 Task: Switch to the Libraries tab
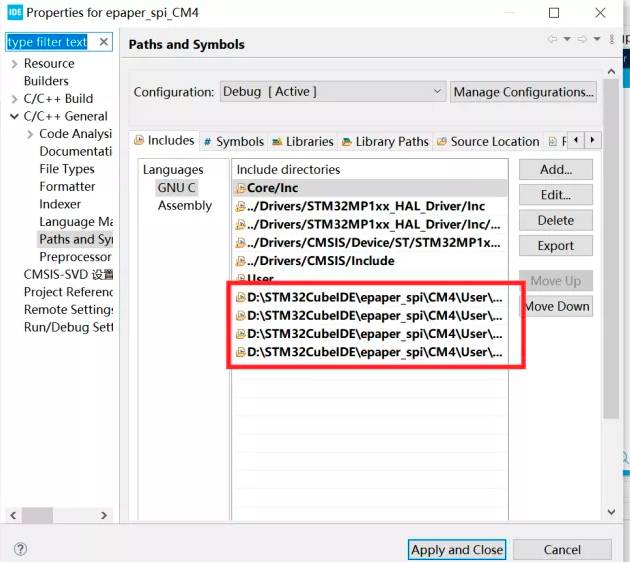[303, 141]
